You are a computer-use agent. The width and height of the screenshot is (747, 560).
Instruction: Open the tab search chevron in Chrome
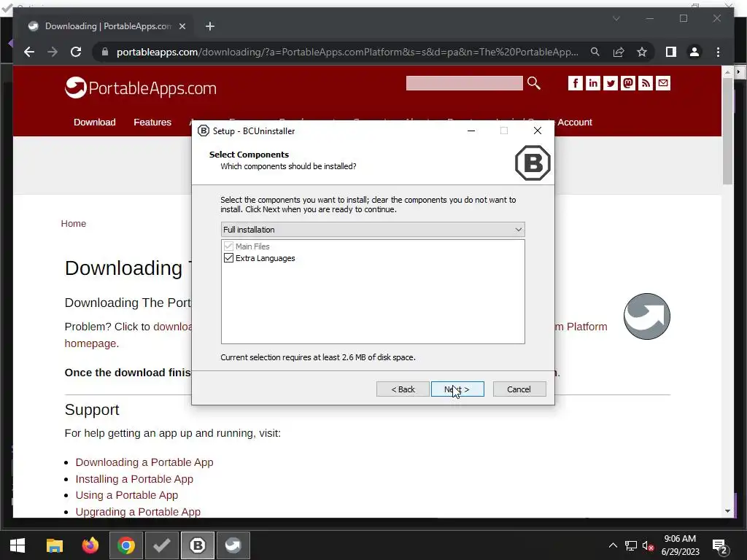coord(616,18)
